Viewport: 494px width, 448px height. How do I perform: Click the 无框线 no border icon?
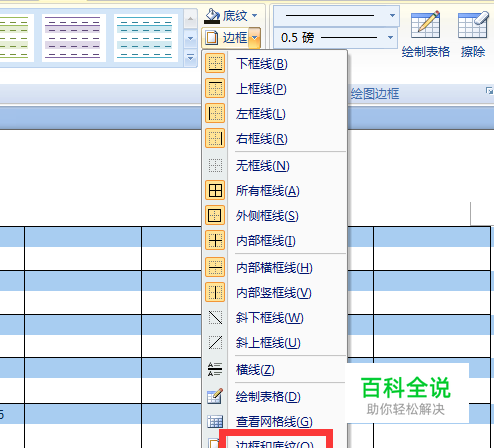[x=215, y=165]
